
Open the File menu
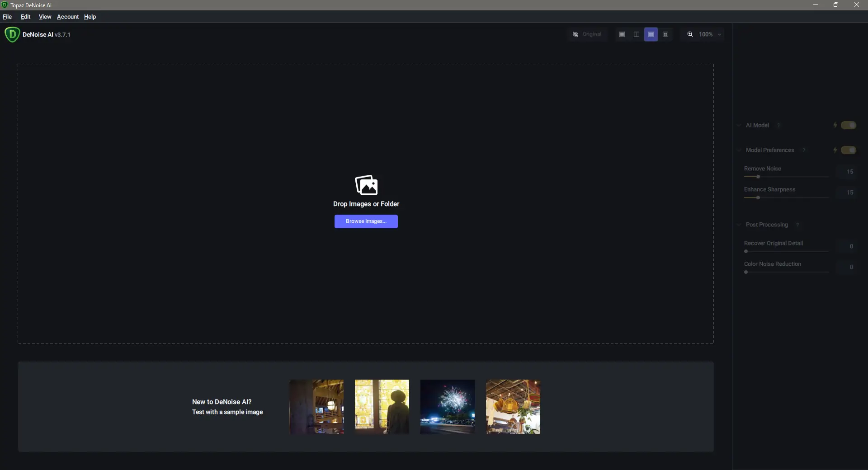(x=7, y=17)
